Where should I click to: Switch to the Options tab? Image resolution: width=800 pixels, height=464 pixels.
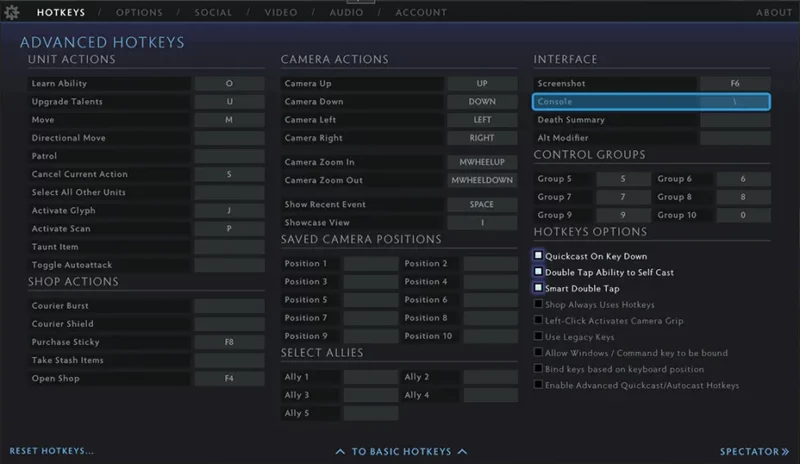pyautogui.click(x=139, y=12)
